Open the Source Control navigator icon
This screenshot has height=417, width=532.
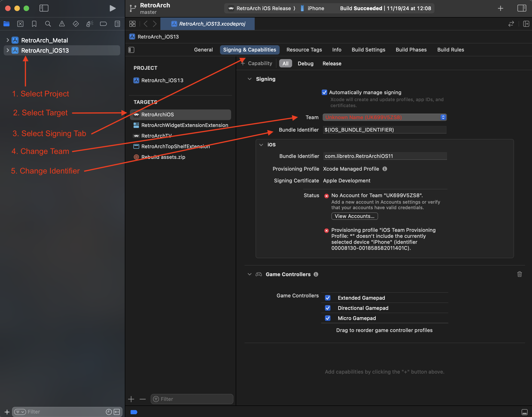coord(20,24)
